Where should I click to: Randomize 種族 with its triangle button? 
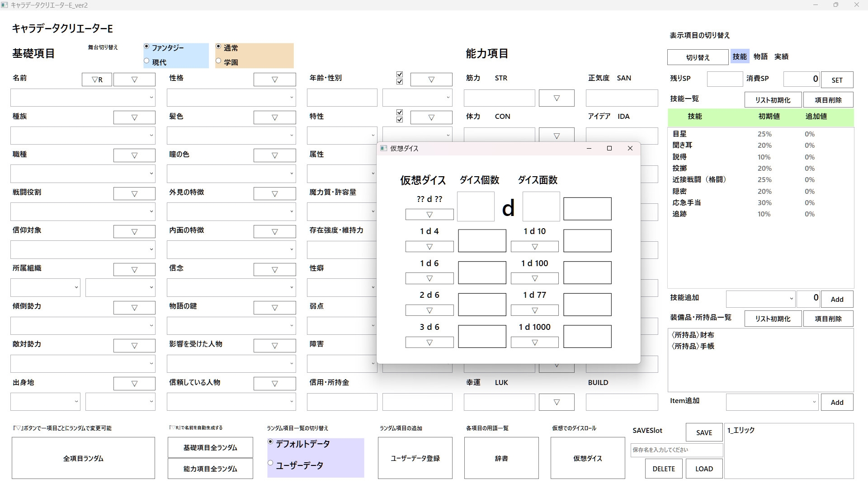coord(134,117)
